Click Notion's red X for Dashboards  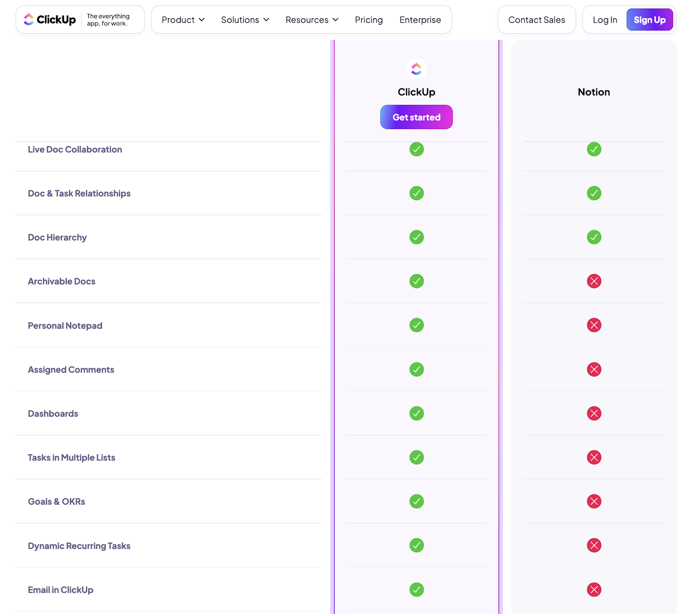(594, 413)
